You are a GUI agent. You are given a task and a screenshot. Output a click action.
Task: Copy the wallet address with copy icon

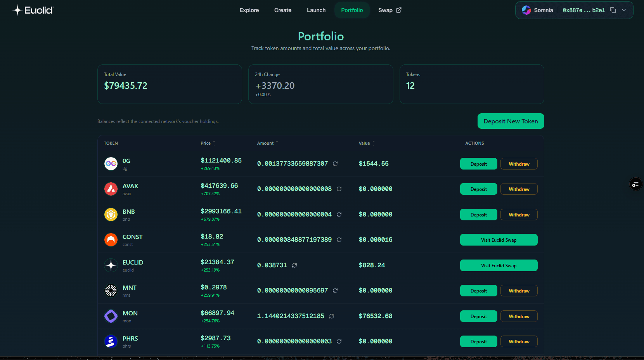(613, 10)
